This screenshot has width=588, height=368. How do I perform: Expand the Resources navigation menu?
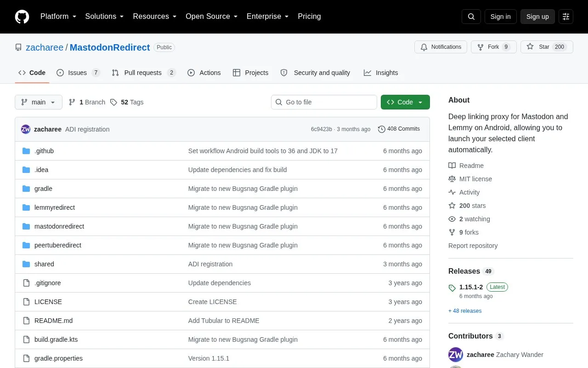(154, 17)
